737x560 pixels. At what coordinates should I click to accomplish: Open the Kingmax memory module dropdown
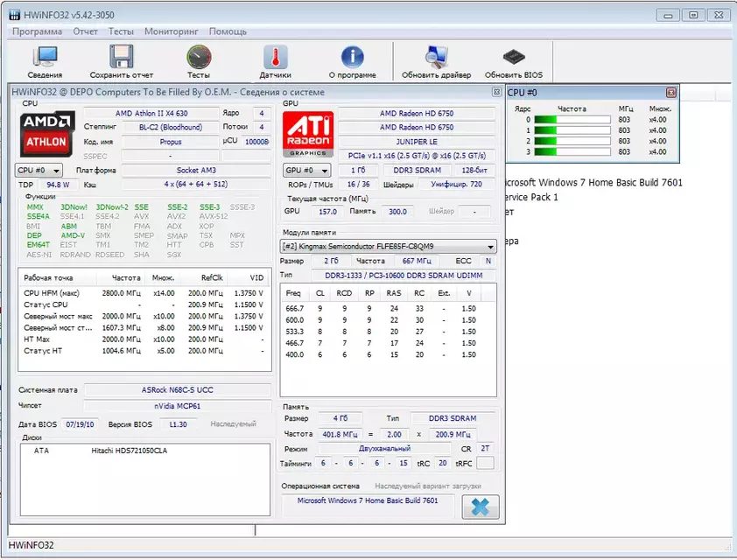click(389, 246)
